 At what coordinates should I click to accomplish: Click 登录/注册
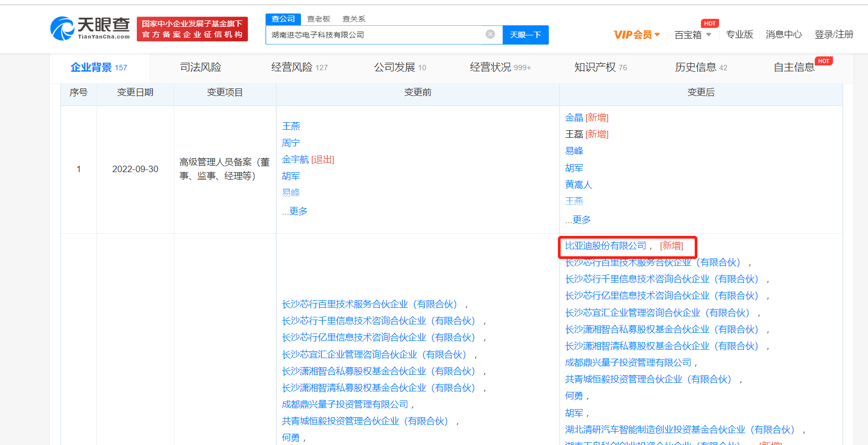pyautogui.click(x=834, y=34)
